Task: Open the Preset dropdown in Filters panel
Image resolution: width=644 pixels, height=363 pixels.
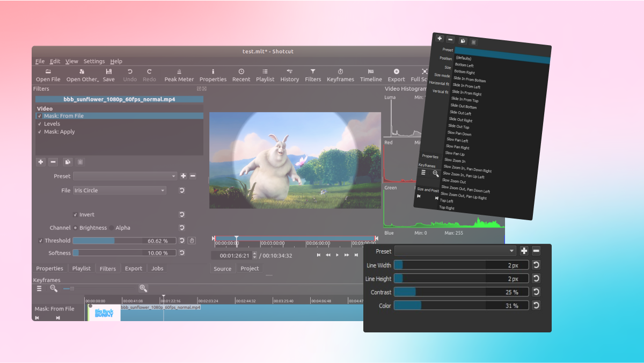Action: tap(125, 176)
